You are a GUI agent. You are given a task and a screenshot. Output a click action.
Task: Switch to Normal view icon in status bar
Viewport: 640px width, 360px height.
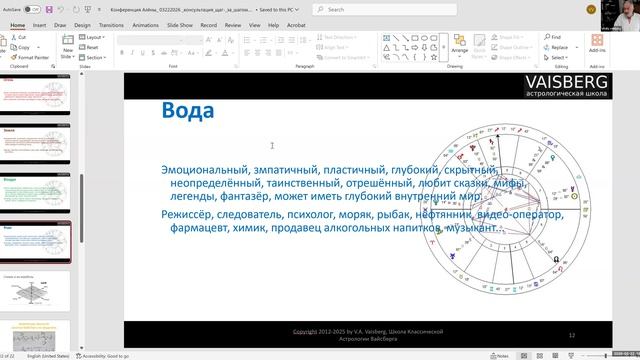(524, 356)
